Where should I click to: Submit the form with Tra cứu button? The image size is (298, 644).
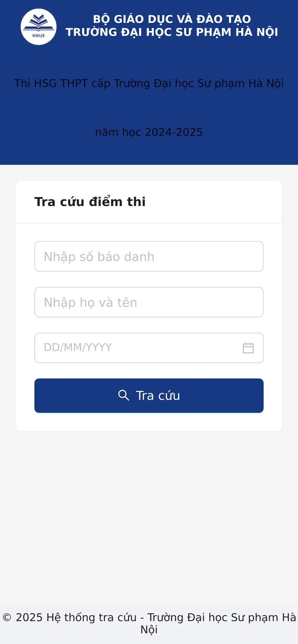tap(149, 396)
